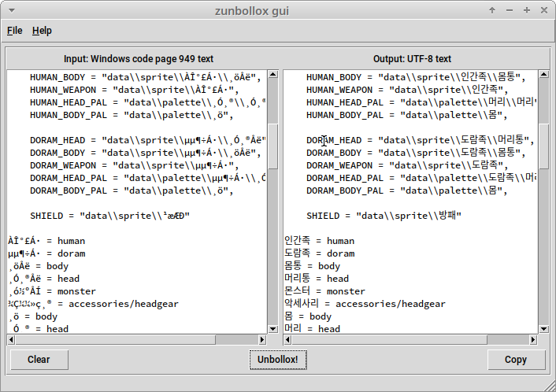Click output pane's horizontal scroll left arrow

coord(287,339)
